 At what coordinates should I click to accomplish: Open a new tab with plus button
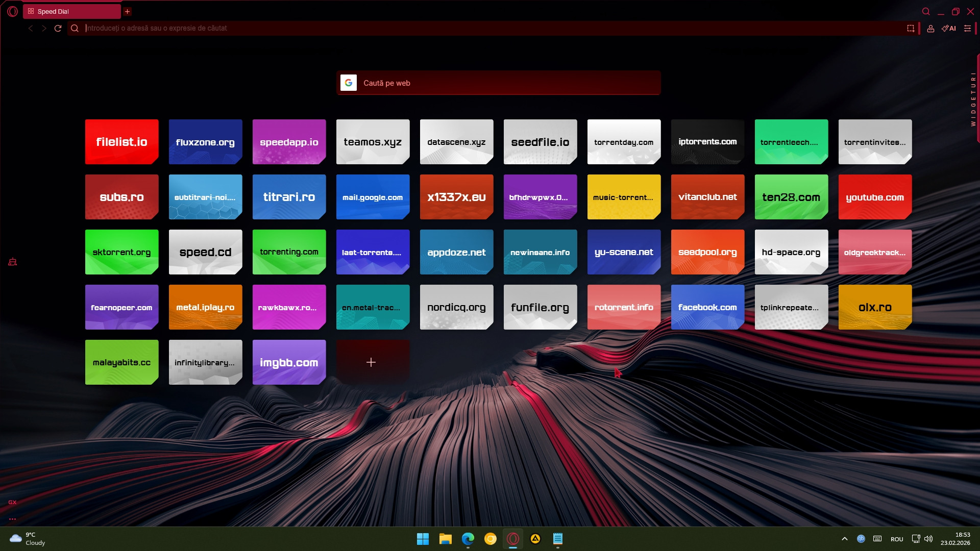pos(128,11)
